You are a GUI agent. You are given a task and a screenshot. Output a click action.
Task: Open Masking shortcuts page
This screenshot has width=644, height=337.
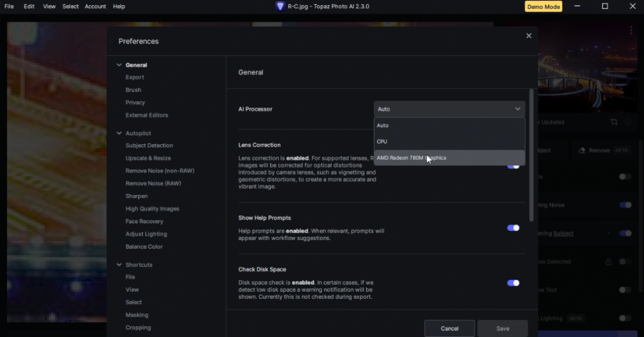pos(137,315)
